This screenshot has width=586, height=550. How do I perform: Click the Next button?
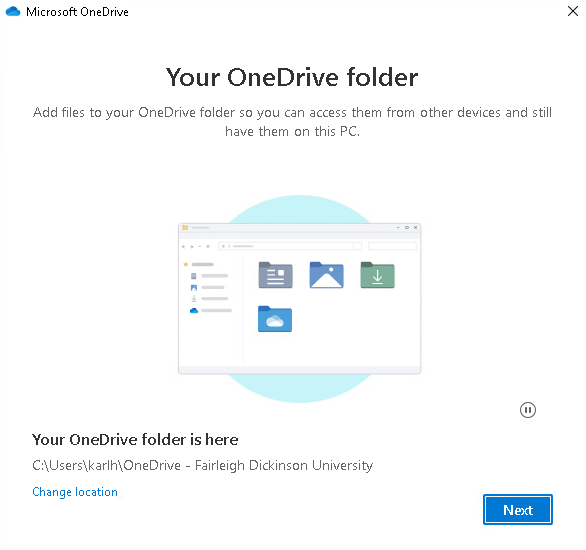[518, 510]
